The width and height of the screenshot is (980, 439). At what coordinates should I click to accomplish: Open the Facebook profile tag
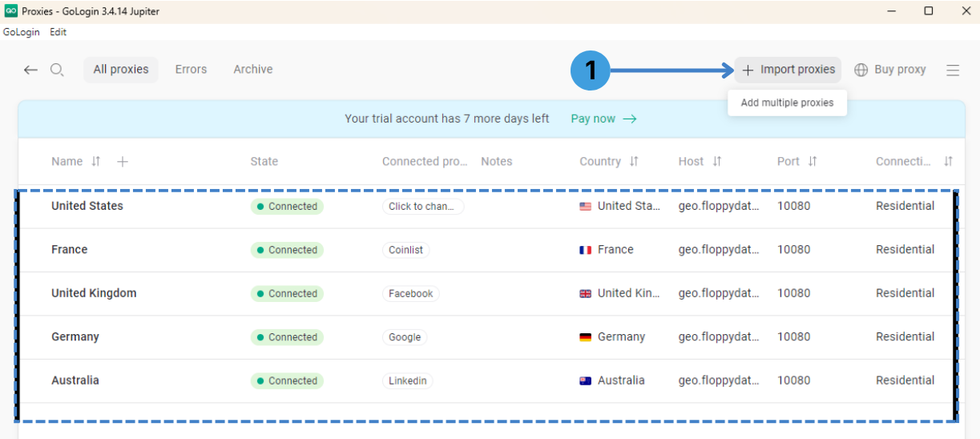[x=411, y=294]
